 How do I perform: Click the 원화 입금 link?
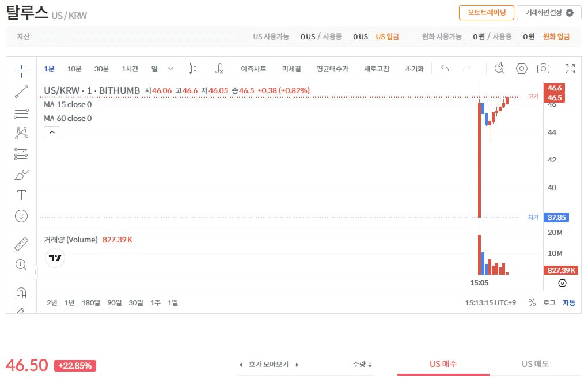(x=556, y=37)
